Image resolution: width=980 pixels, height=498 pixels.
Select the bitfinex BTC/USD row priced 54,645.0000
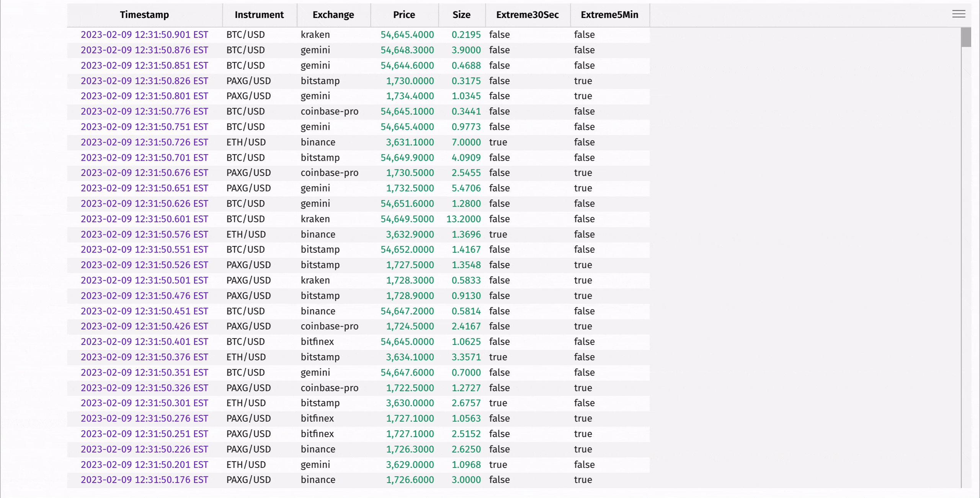point(317,342)
